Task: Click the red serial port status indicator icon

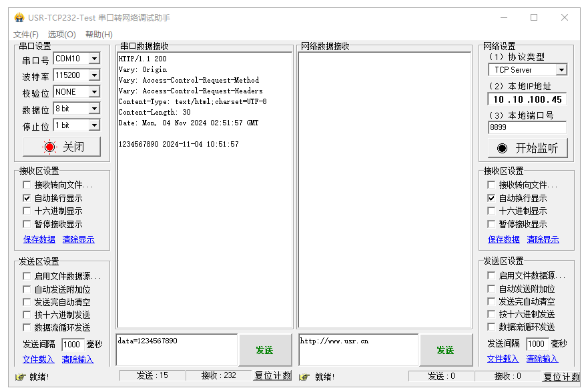Action: click(49, 147)
